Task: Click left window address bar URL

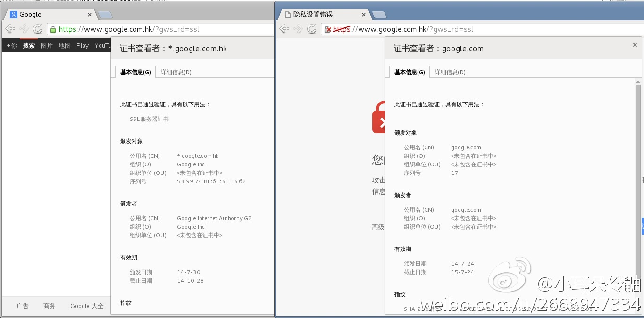Action: pyautogui.click(x=129, y=29)
